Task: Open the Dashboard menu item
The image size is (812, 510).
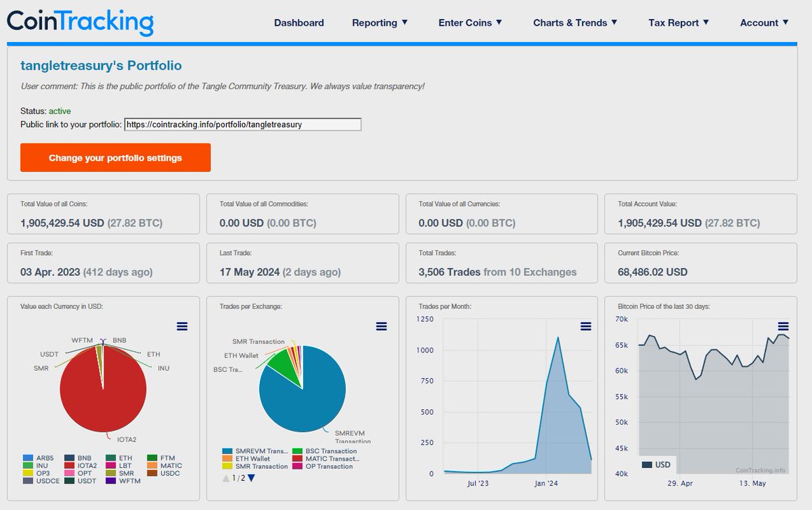Action: pos(299,23)
